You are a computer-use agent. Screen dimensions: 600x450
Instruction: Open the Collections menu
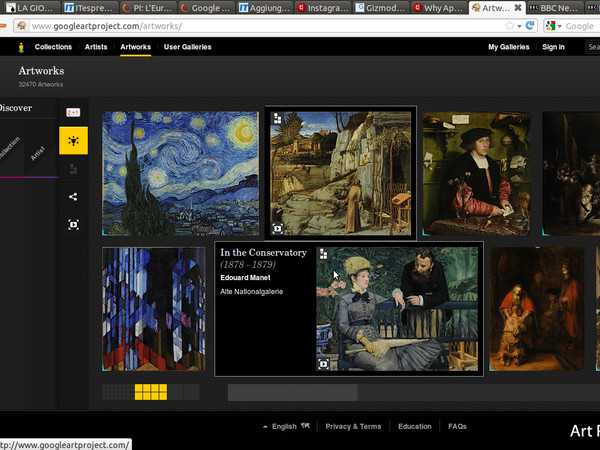pyautogui.click(x=53, y=47)
